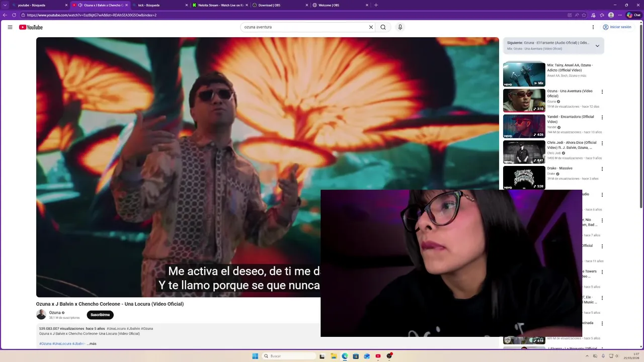This screenshot has width=644, height=362.
Task: Click the browser address bar URL
Action: coord(92,15)
